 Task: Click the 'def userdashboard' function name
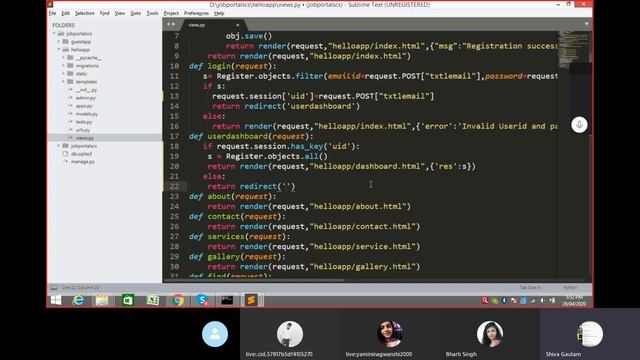click(237, 136)
